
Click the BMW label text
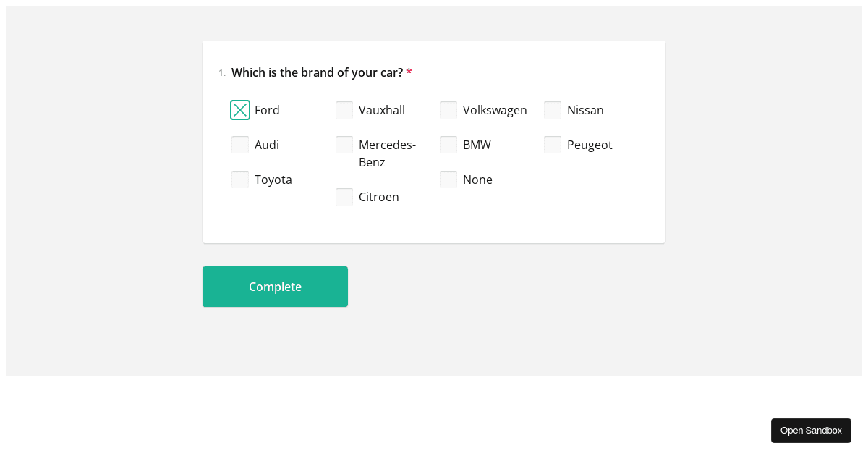(x=477, y=145)
